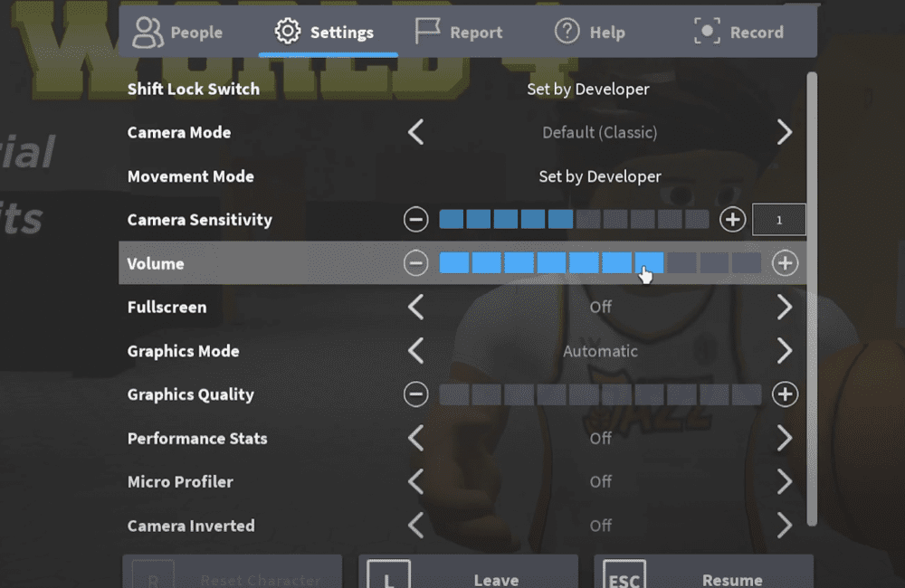Change Graphics Mode with left arrow

415,351
